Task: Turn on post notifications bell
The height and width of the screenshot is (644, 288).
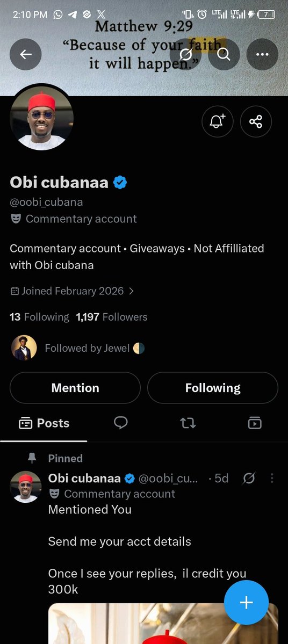Action: tap(217, 121)
